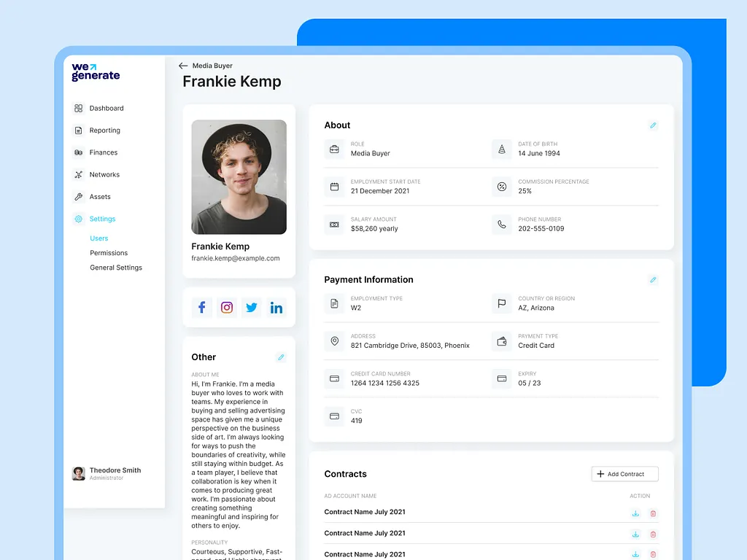The height and width of the screenshot is (560, 747).
Task: Open Assets in the sidebar
Action: pos(100,197)
